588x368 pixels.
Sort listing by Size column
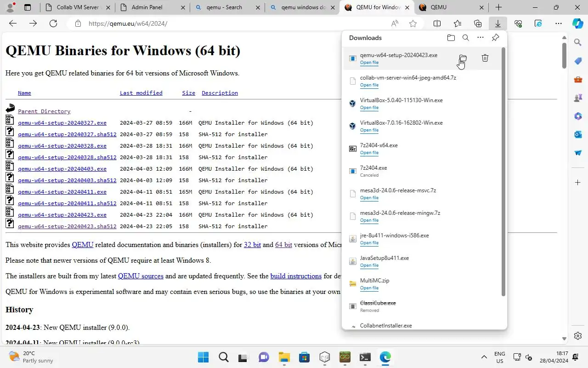point(188,93)
